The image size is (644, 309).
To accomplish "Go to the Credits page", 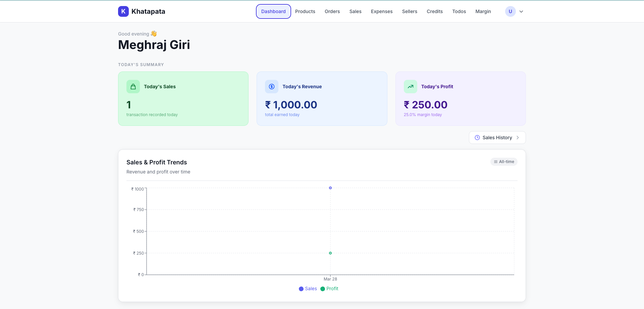I will pyautogui.click(x=434, y=11).
